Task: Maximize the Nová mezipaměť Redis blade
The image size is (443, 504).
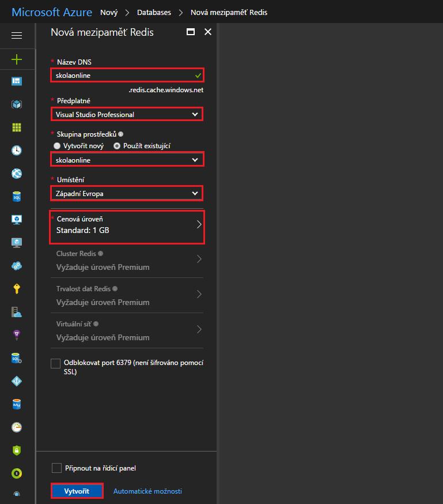Action: coord(191,32)
